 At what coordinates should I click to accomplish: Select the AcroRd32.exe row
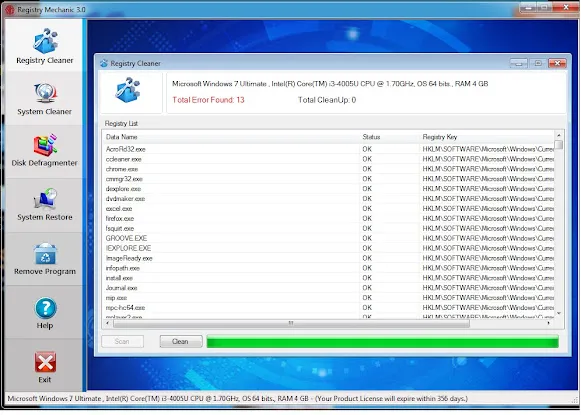pos(328,149)
